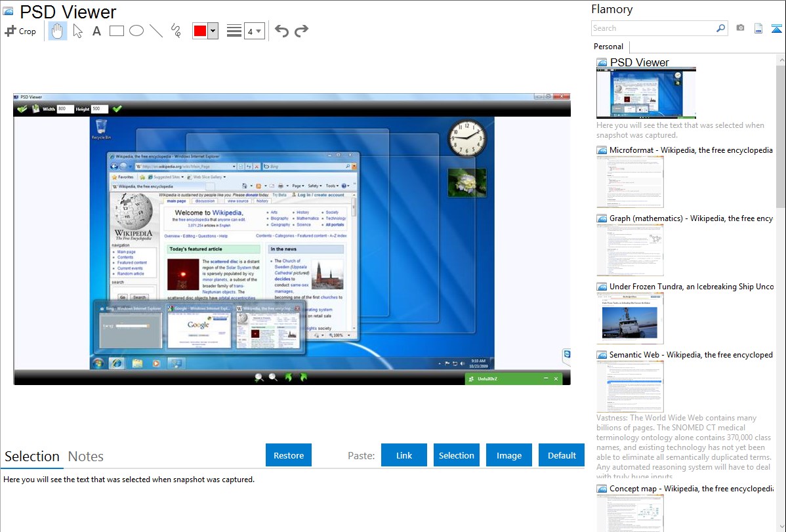This screenshot has width=786, height=532.
Task: Choose the arrow pointer selection tool
Action: point(77,31)
